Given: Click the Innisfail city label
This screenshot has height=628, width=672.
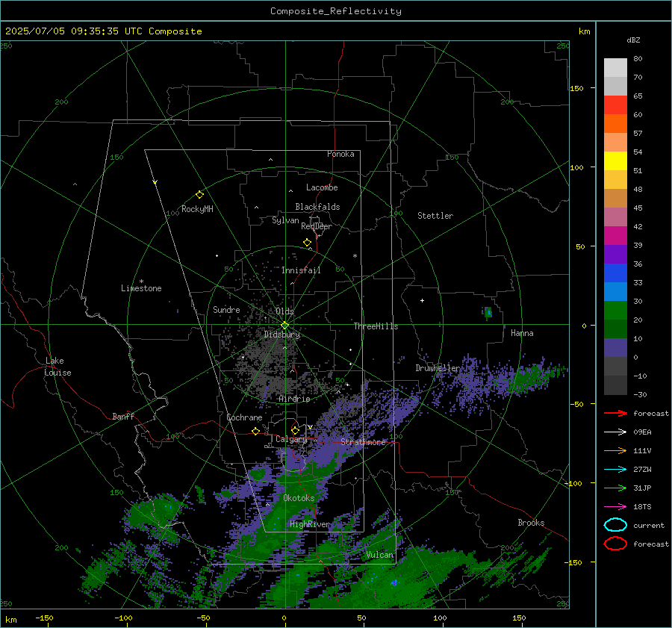Looking at the screenshot, I should tap(301, 270).
